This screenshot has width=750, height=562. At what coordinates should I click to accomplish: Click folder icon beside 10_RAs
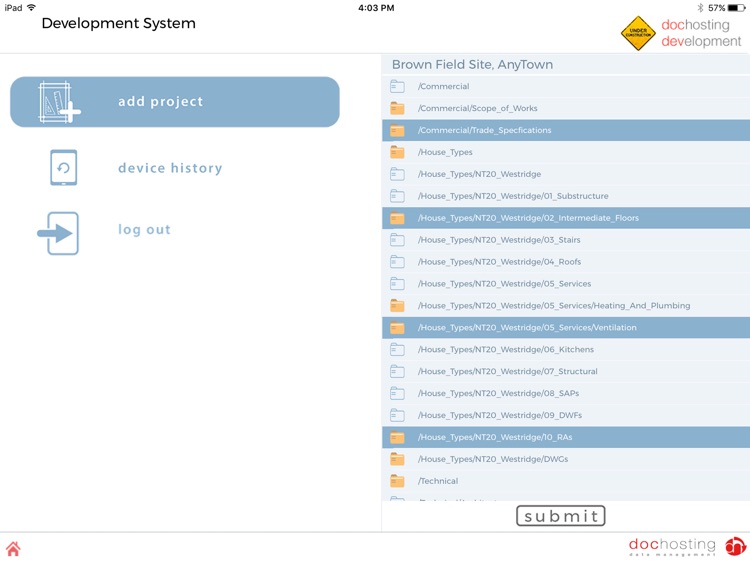point(397,438)
